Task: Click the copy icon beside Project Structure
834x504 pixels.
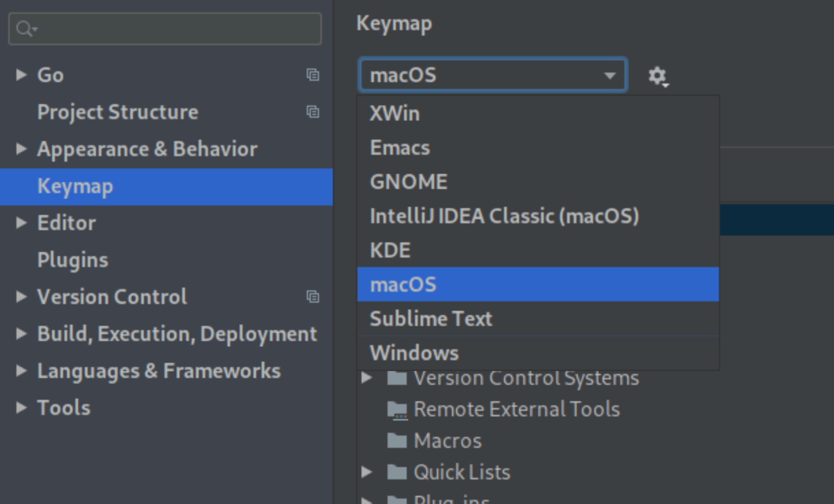Action: [x=314, y=112]
